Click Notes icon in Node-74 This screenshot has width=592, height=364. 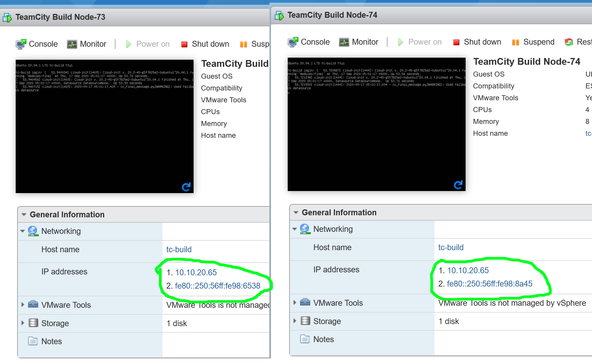tap(305, 339)
